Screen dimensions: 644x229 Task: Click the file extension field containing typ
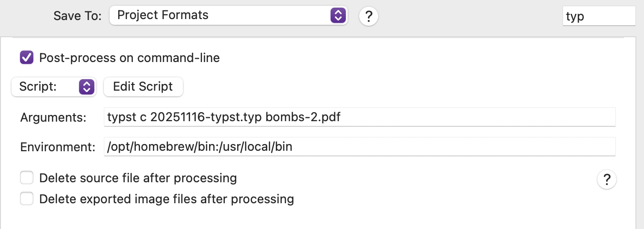pyautogui.click(x=598, y=16)
